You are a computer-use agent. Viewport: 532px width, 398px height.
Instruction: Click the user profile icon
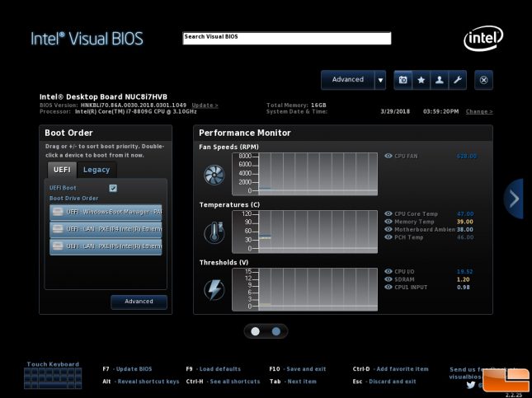click(x=440, y=80)
